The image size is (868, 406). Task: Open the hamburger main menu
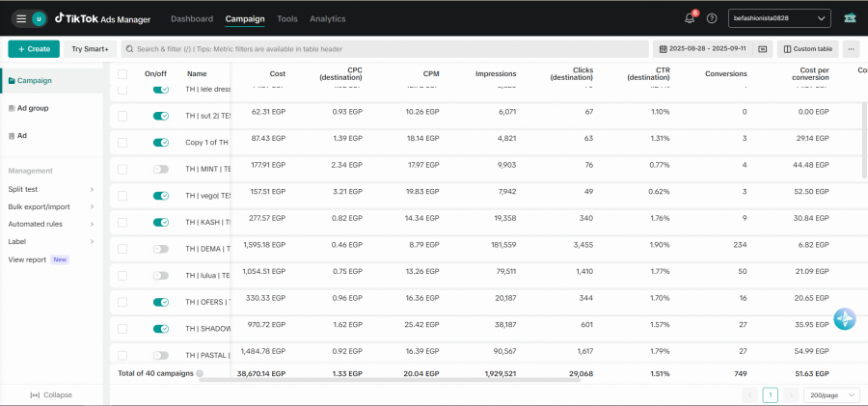pos(21,19)
